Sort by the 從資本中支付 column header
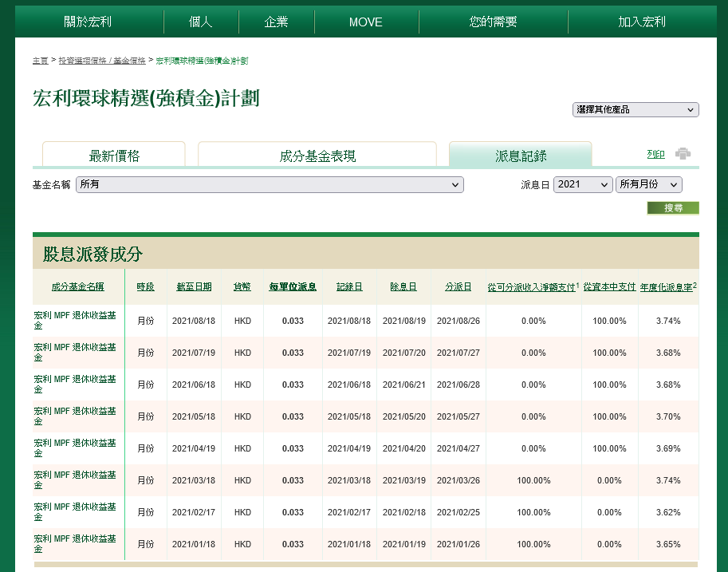728x572 pixels. click(x=609, y=286)
